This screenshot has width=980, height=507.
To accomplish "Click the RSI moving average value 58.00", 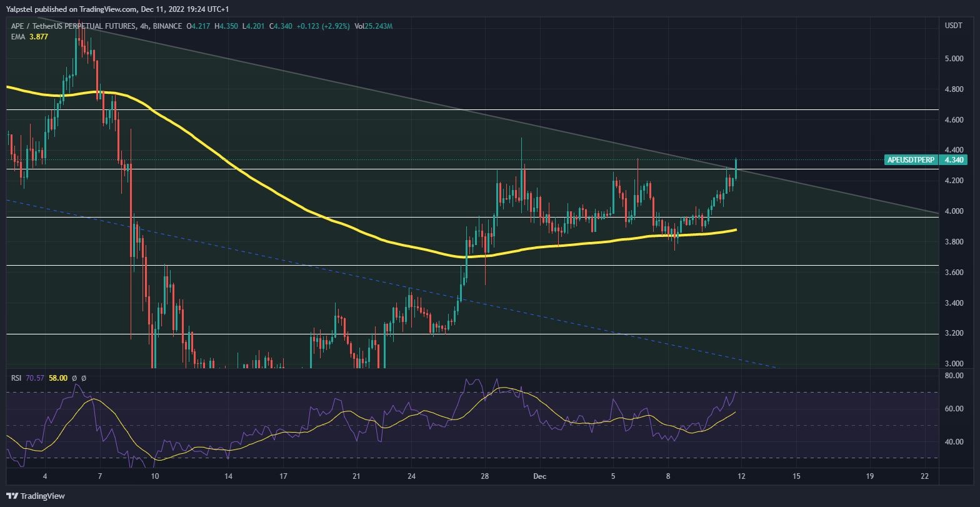I will pos(57,378).
